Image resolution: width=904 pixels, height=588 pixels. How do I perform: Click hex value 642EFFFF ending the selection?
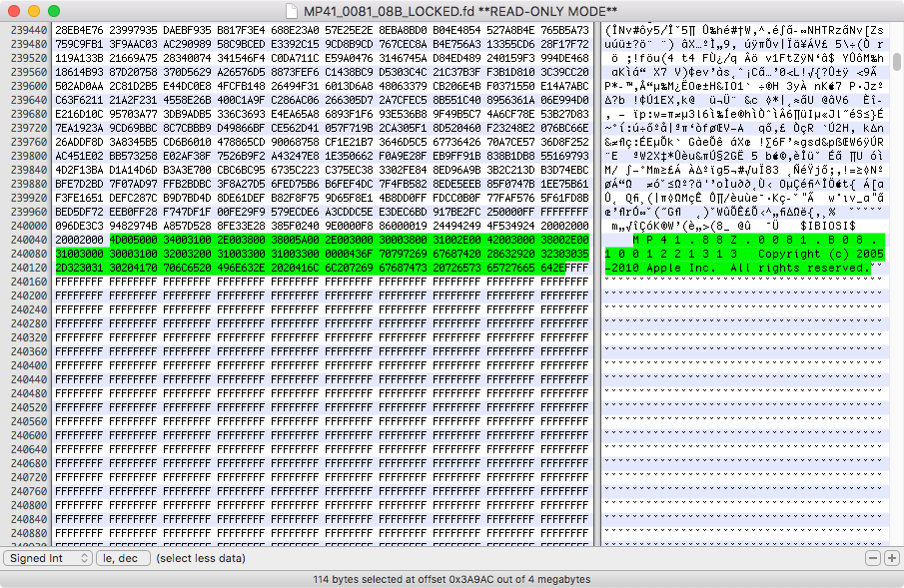564,268
